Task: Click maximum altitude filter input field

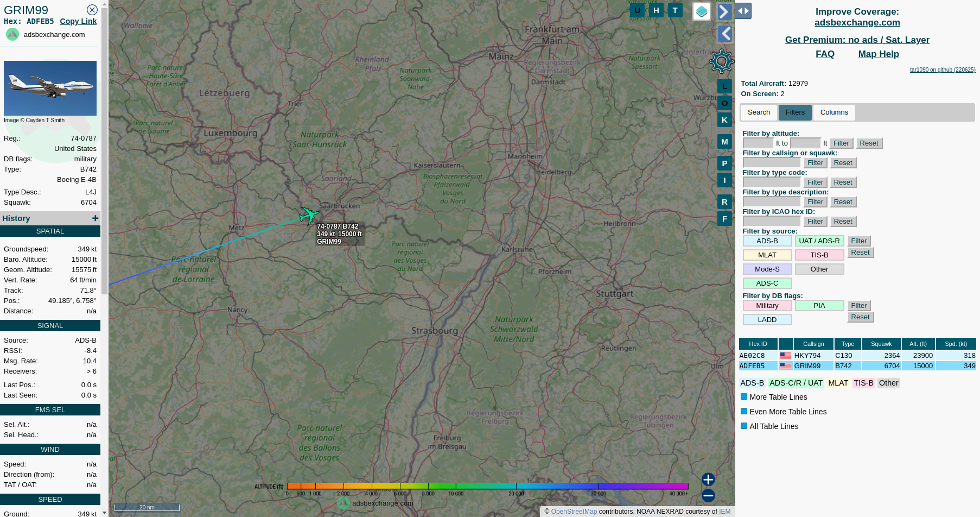Action: pyautogui.click(x=806, y=143)
